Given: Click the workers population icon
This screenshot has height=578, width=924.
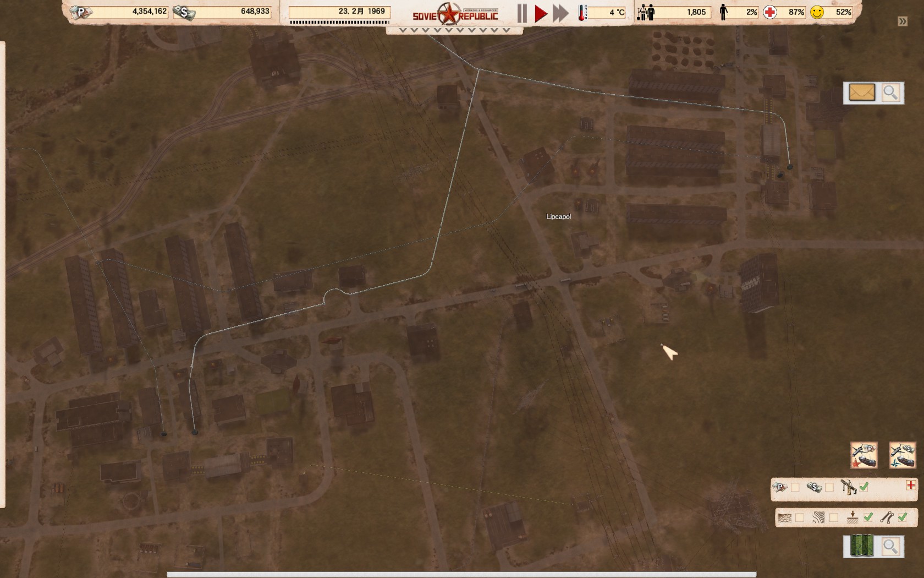Looking at the screenshot, I should click(x=646, y=12).
